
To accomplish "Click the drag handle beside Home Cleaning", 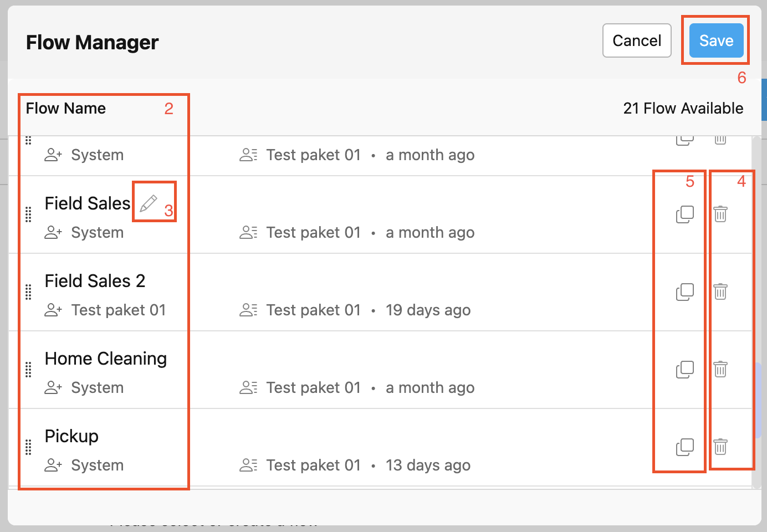I will 28,370.
